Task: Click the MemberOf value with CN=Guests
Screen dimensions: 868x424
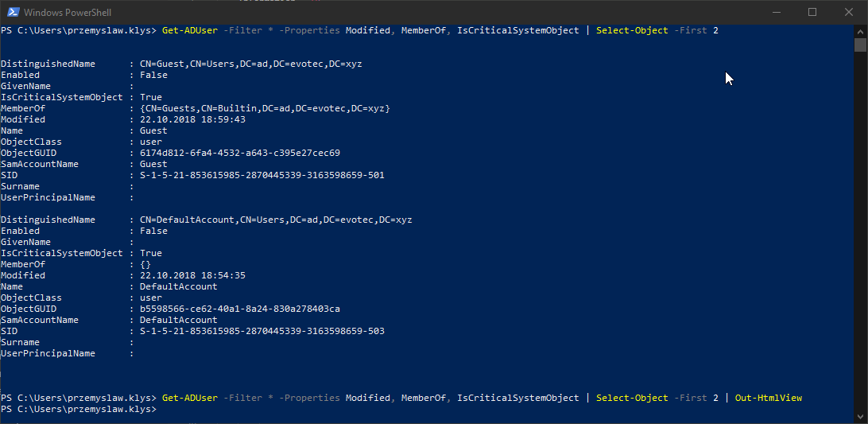Action: click(265, 108)
